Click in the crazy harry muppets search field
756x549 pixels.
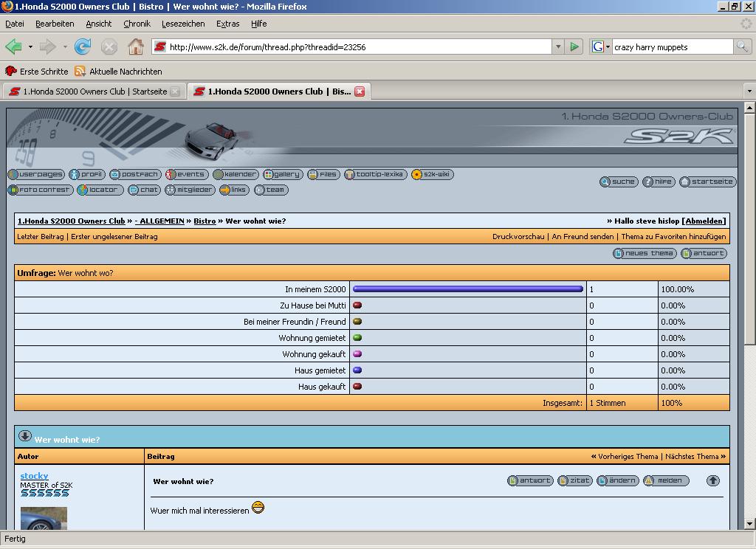[x=671, y=46]
